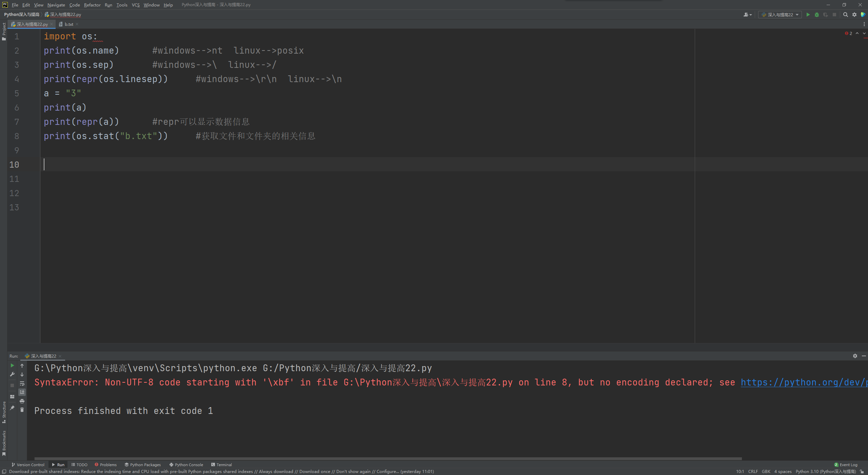Click the red error count indicator
This screenshot has height=475, width=868.
[849, 33]
